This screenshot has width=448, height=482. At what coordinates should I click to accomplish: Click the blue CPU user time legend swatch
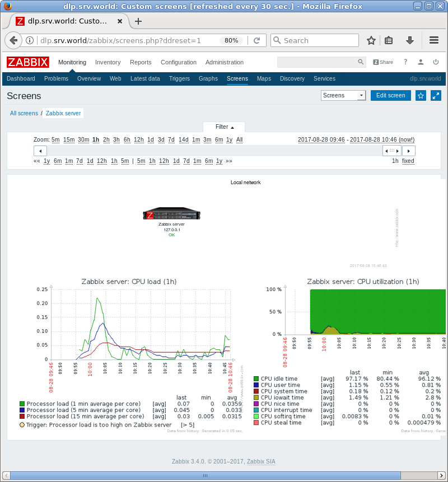coord(256,385)
